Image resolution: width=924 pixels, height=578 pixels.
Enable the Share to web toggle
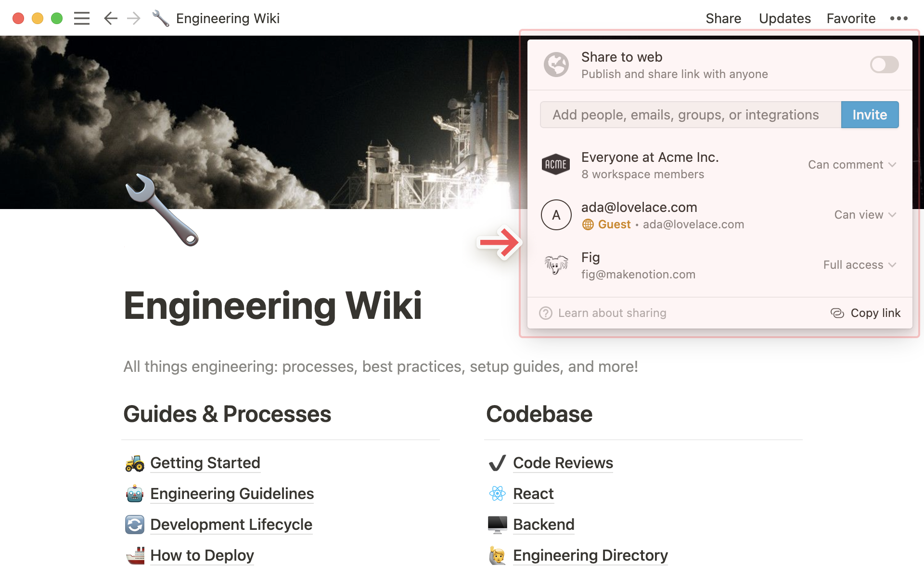pyautogui.click(x=884, y=65)
